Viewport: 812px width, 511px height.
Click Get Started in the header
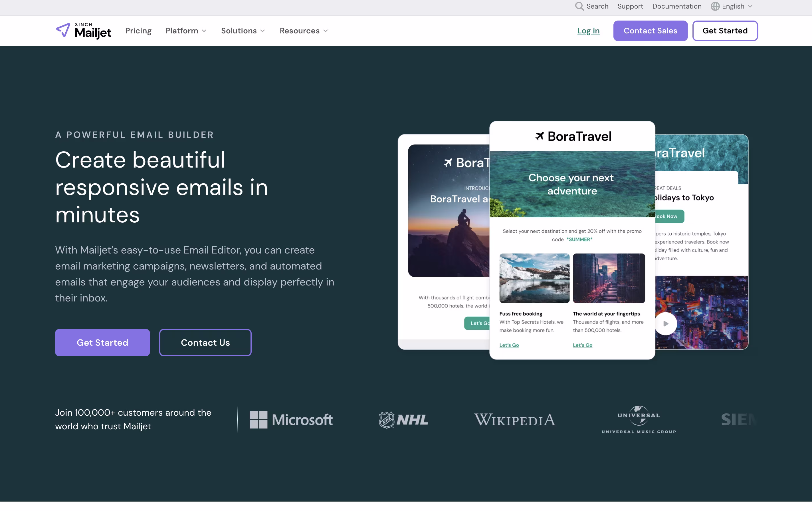click(725, 31)
